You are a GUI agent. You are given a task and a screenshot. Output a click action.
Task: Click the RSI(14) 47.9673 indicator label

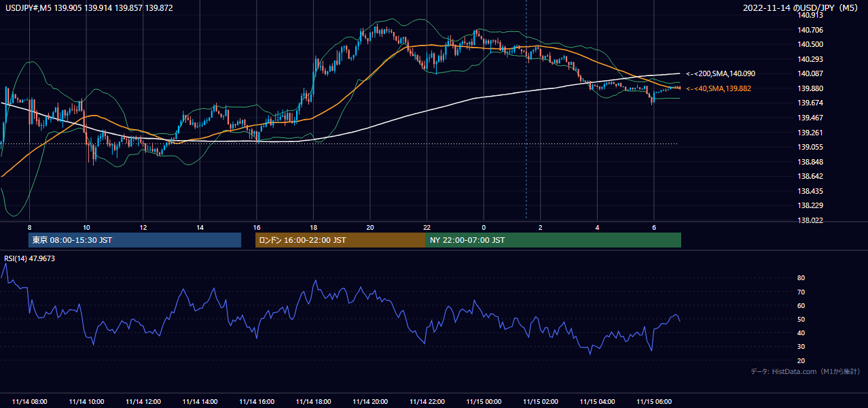(x=30, y=258)
